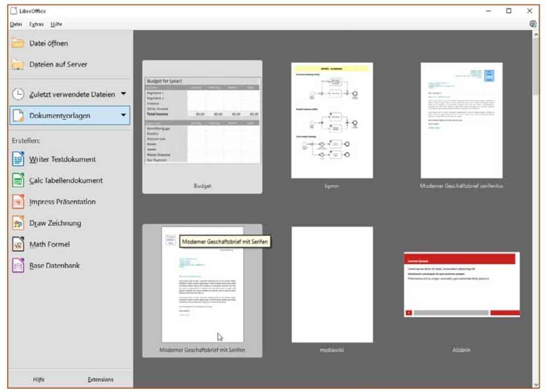
Task: Click the bpmn template label
Action: point(331,186)
